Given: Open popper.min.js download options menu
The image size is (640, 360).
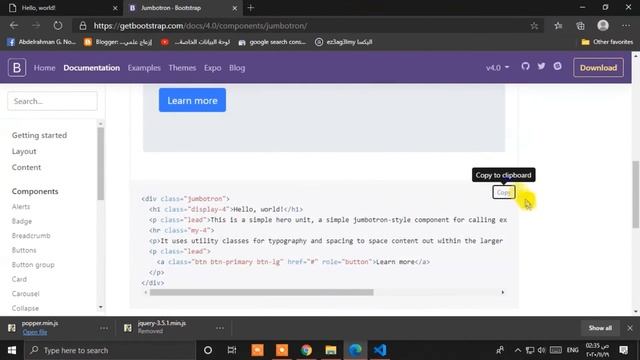Looking at the screenshot, I should coord(104,328).
